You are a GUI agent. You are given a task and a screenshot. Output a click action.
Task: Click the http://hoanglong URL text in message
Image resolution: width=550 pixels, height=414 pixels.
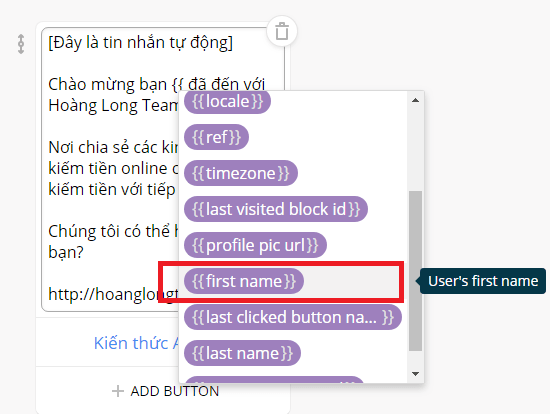[114, 294]
